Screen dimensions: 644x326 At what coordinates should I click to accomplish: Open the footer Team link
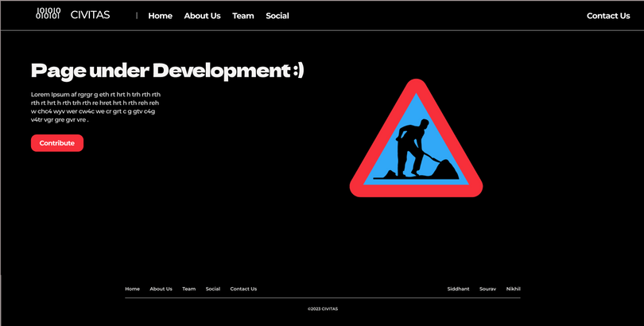(189, 289)
